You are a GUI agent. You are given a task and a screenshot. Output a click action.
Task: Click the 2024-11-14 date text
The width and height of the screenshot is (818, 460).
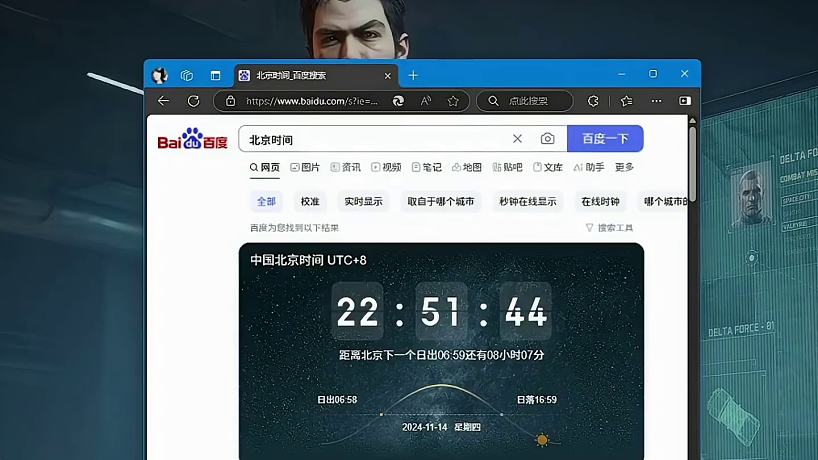[425, 427]
